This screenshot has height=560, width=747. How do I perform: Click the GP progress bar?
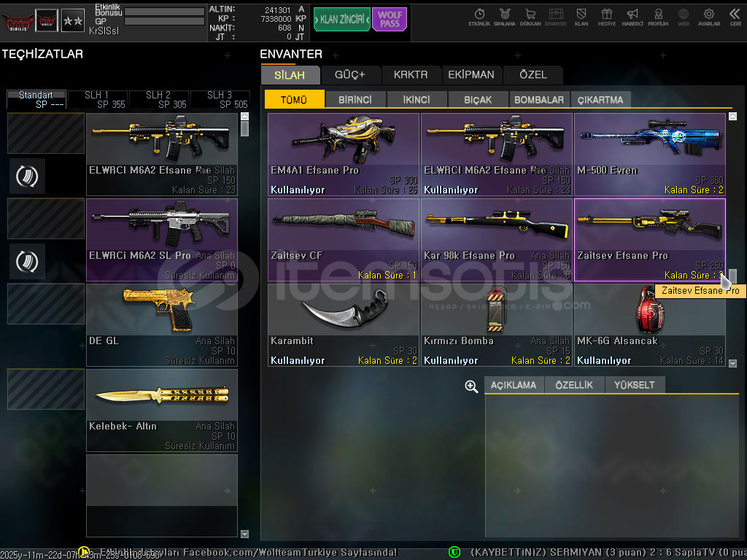(x=164, y=21)
